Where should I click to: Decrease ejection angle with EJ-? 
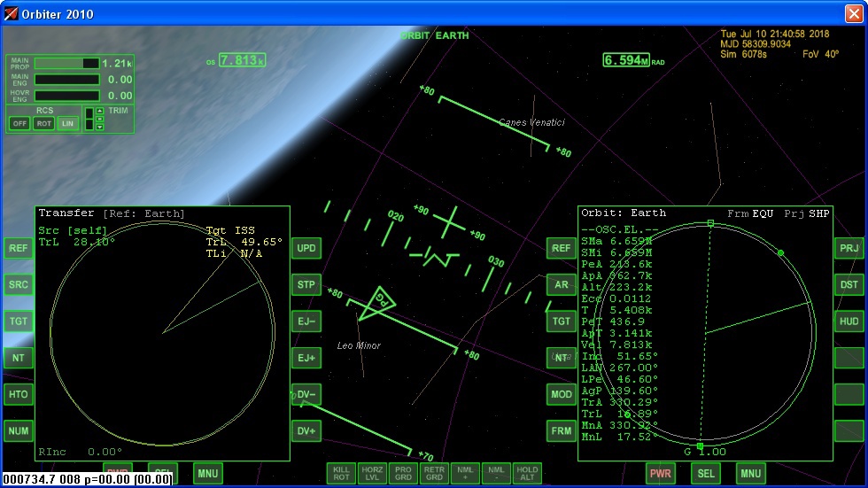tap(306, 321)
